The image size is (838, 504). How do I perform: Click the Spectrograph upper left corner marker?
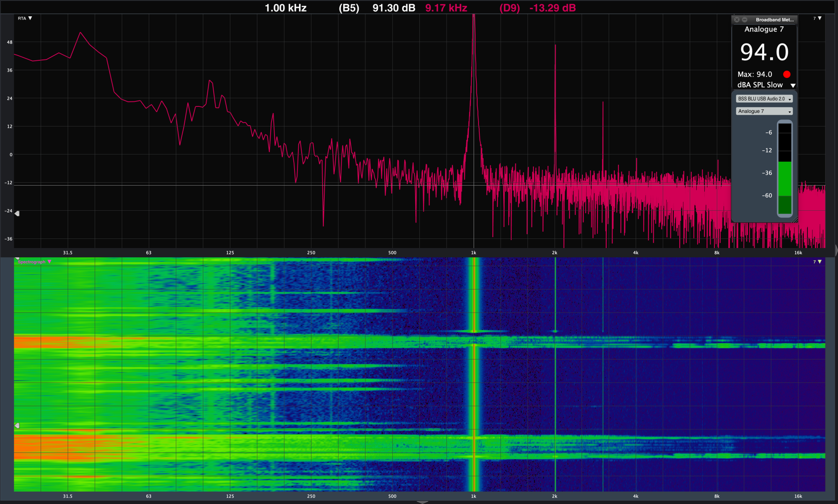[x=17, y=258]
